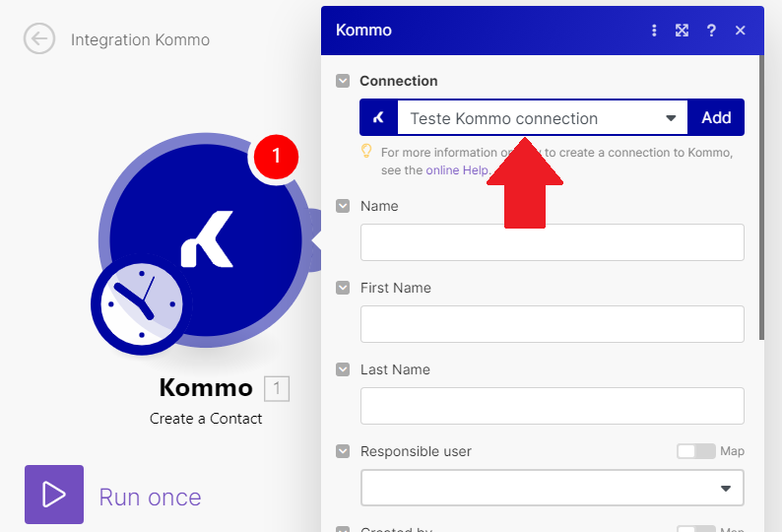This screenshot has height=532, width=782.
Task: Open the question mark help icon
Action: (711, 31)
